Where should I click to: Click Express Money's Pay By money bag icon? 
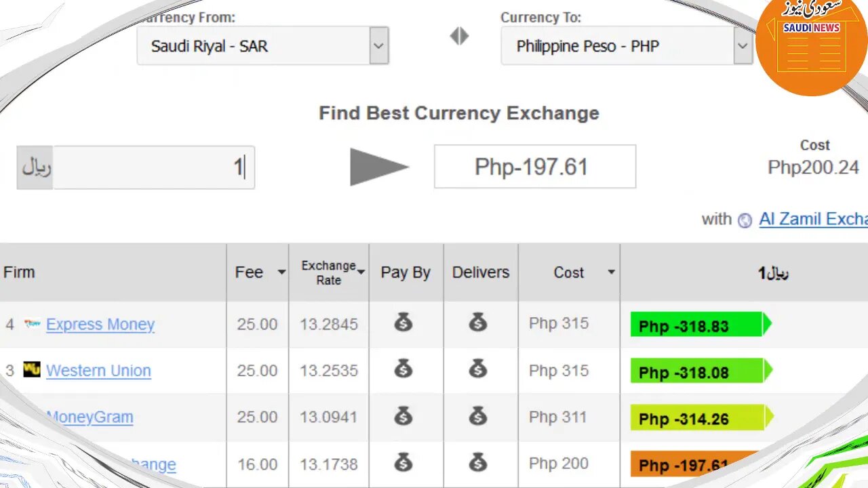click(403, 323)
